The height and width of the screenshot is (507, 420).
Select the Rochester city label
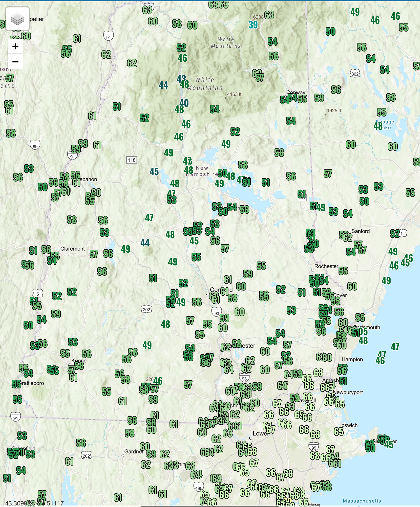tap(326, 266)
